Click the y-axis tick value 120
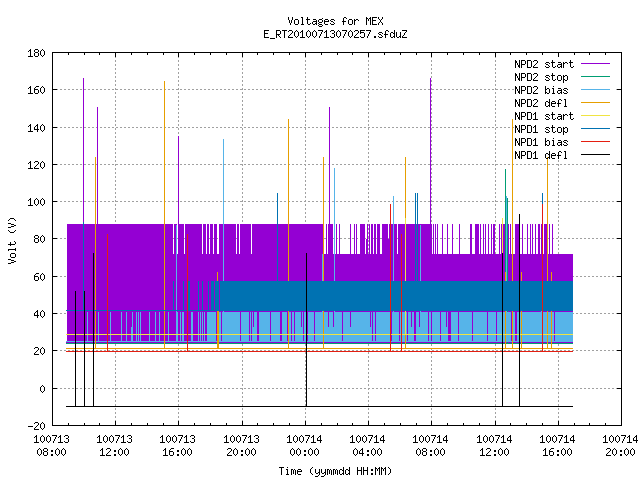This screenshot has height=480, width=640. coord(36,165)
